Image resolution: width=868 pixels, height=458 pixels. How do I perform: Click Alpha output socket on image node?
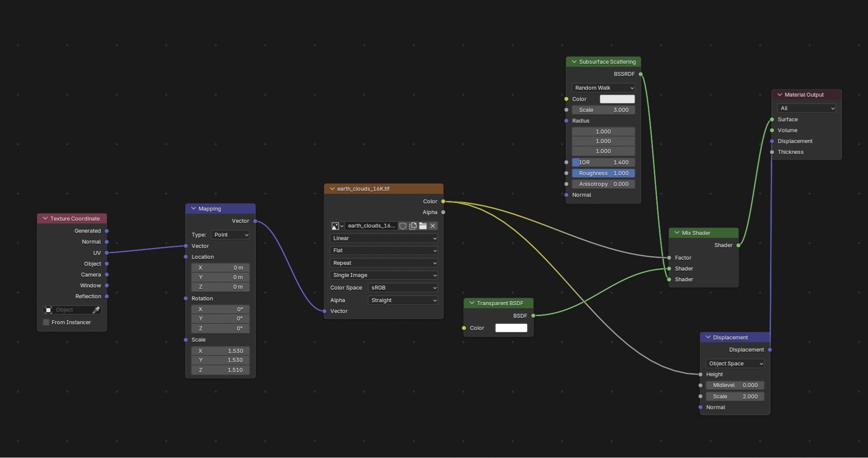[443, 212]
